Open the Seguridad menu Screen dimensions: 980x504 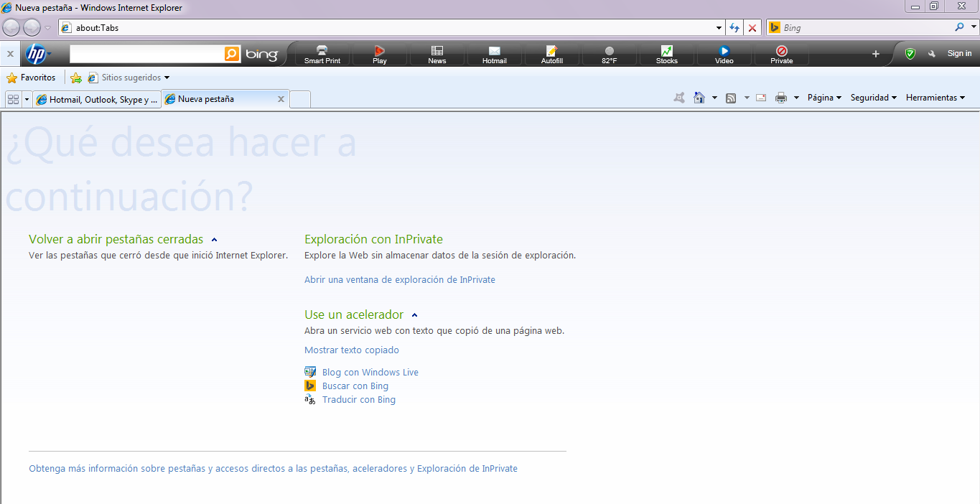tap(873, 97)
